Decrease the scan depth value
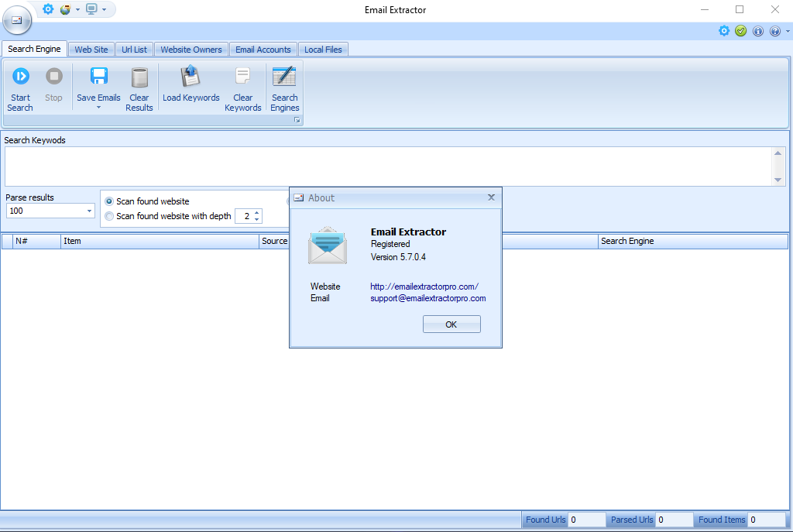Image resolution: width=793 pixels, height=532 pixels. [x=257, y=219]
